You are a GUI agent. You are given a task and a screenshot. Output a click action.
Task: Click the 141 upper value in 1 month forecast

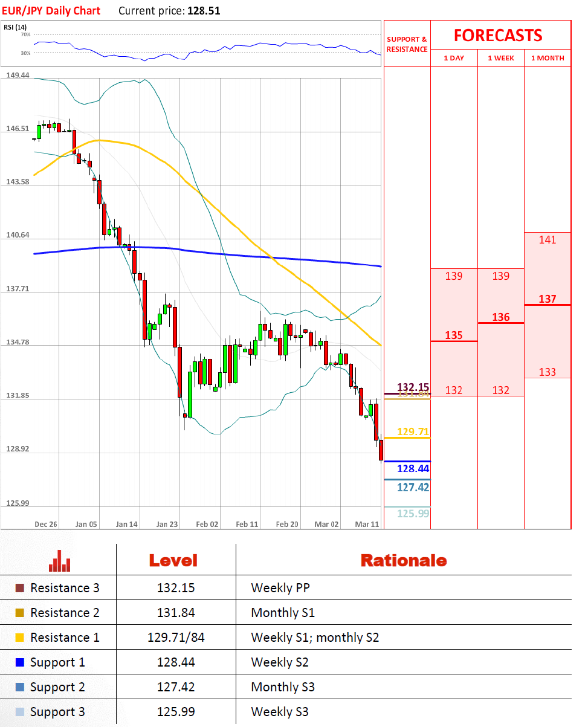[548, 240]
